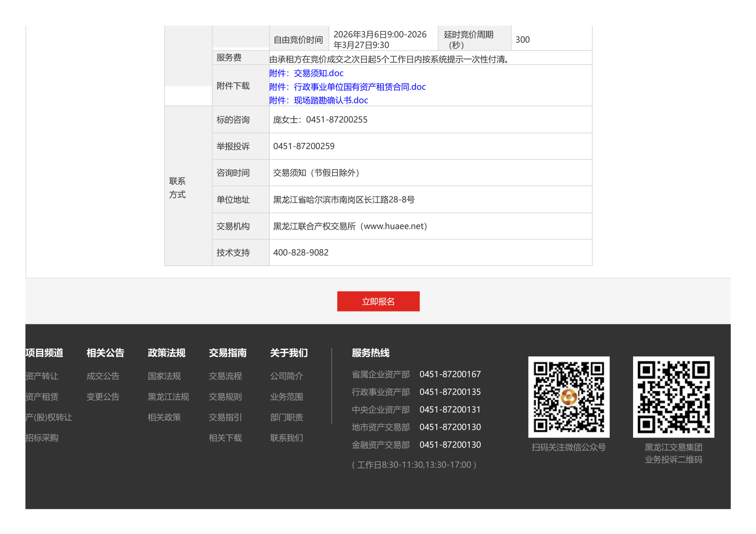Click 公司简介 under 关于我们
This screenshot has height=534, width=756.
286,376
